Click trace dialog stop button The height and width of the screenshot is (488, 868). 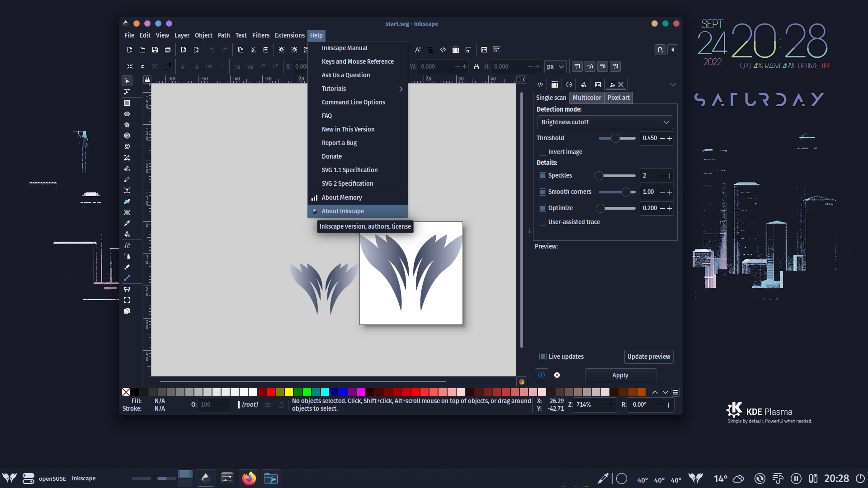pos(557,375)
